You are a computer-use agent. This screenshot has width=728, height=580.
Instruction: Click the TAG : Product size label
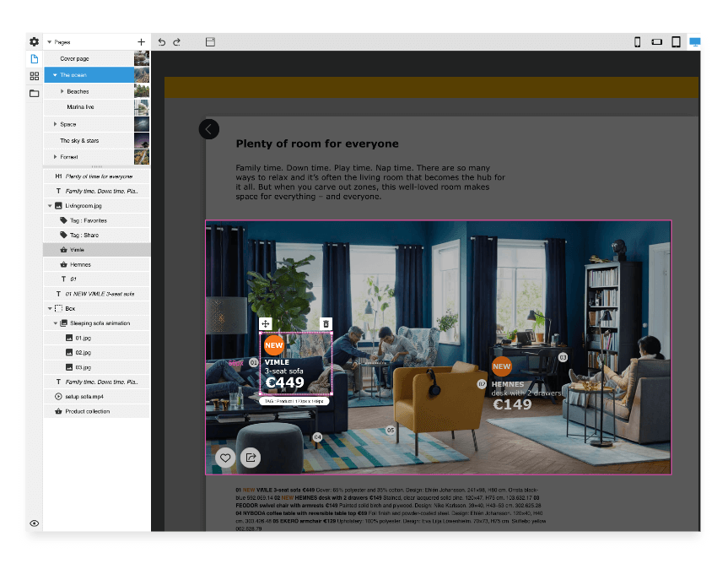pyautogui.click(x=294, y=401)
